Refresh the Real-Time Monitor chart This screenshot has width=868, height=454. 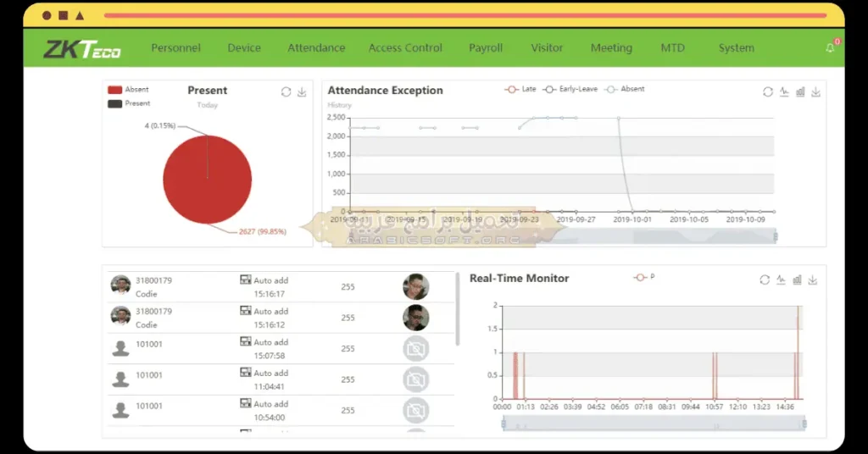tap(765, 280)
